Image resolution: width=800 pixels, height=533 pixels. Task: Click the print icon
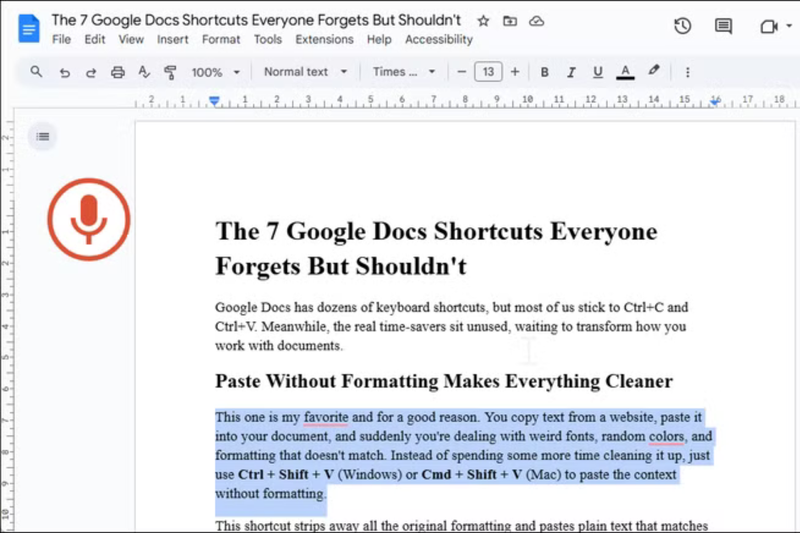(x=118, y=72)
